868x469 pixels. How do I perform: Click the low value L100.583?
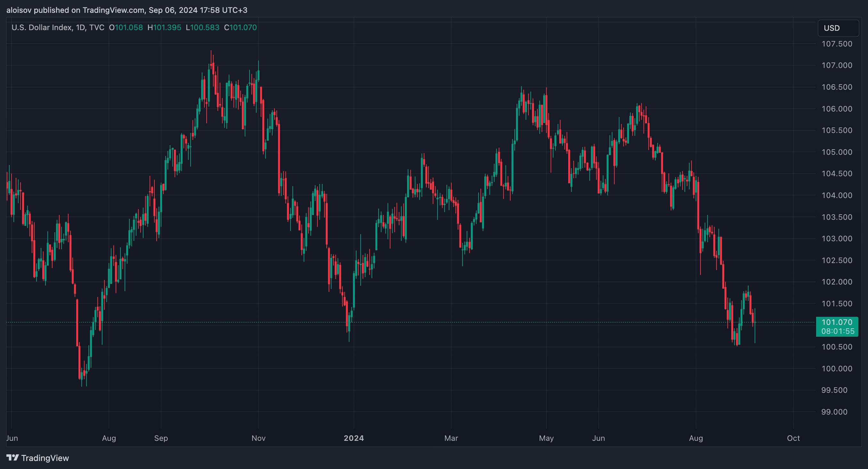202,28
